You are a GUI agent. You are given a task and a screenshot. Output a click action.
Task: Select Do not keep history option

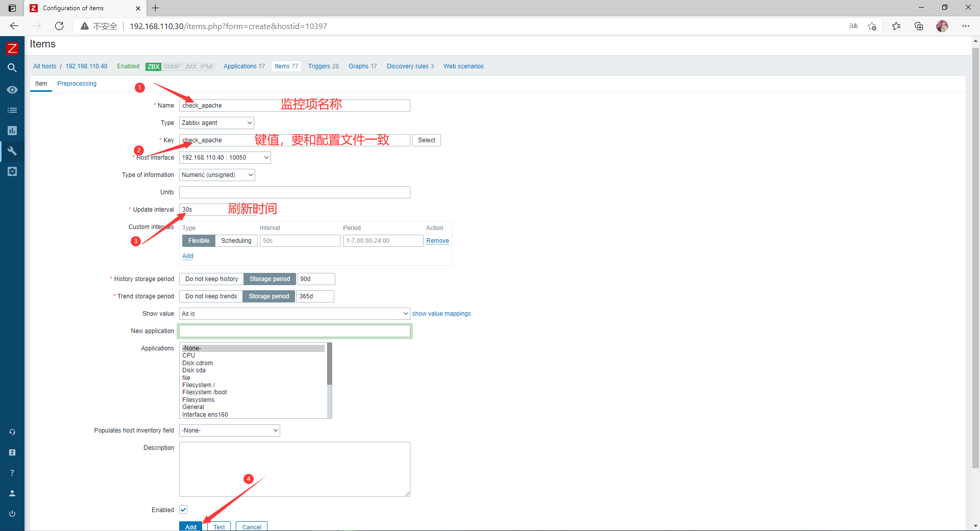coord(211,279)
